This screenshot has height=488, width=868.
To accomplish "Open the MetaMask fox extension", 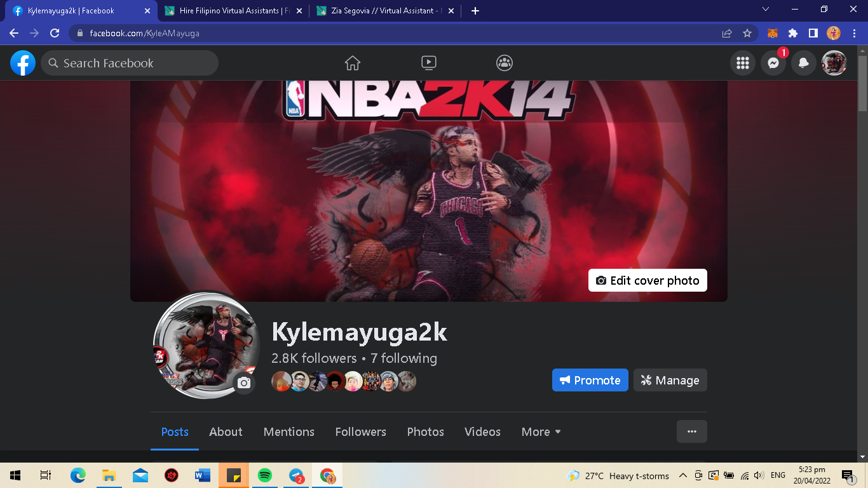I will (773, 33).
